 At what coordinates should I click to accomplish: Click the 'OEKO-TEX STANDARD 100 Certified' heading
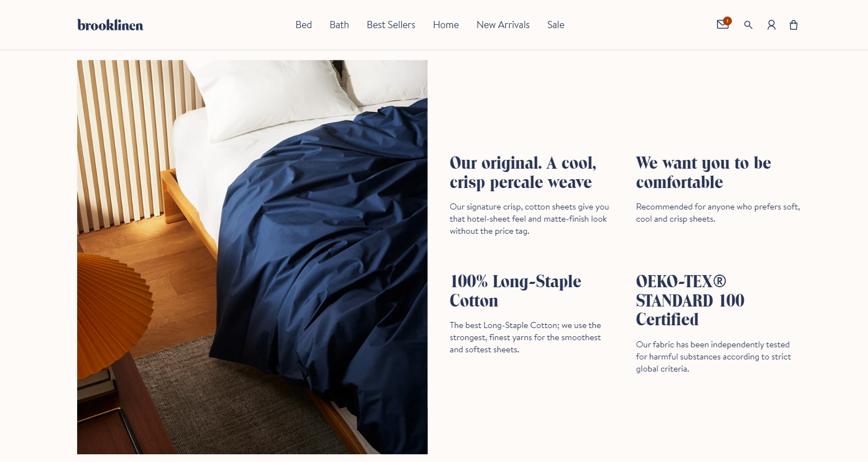pyautogui.click(x=690, y=300)
